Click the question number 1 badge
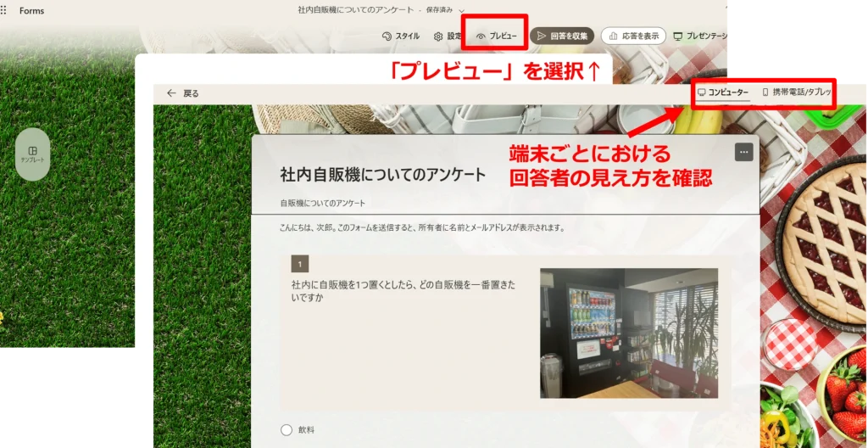868x448 pixels. click(x=300, y=265)
